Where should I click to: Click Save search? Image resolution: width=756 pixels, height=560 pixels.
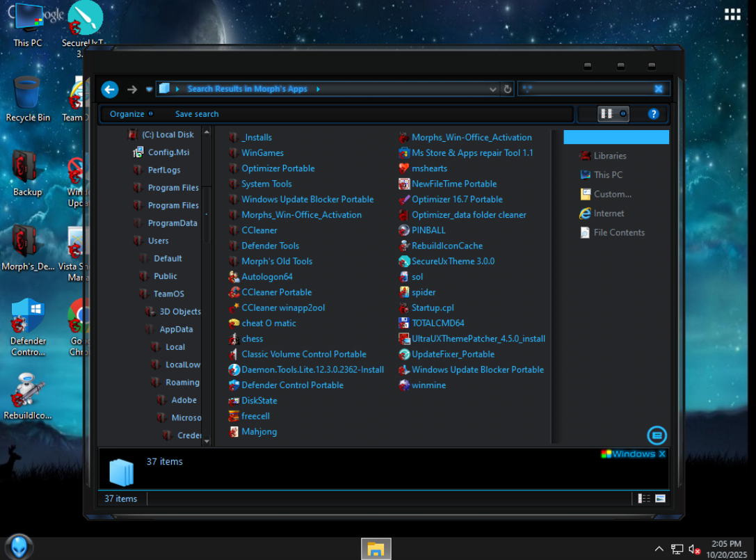coord(197,114)
